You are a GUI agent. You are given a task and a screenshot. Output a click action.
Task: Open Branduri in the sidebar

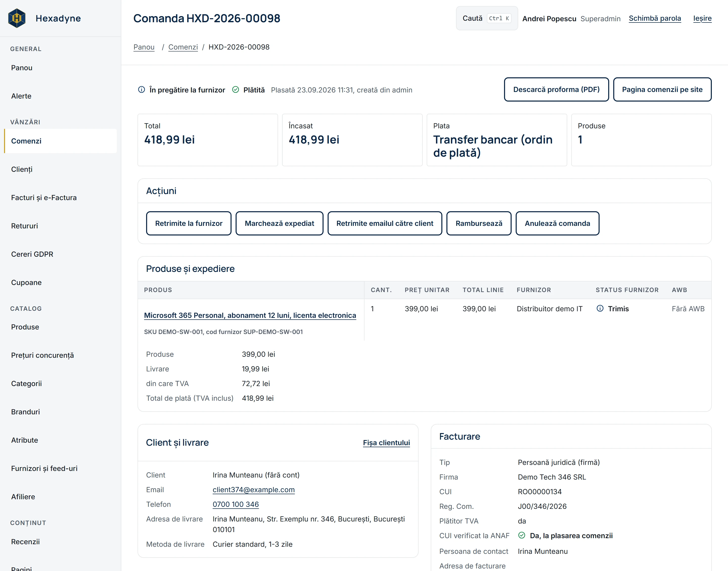point(60,412)
